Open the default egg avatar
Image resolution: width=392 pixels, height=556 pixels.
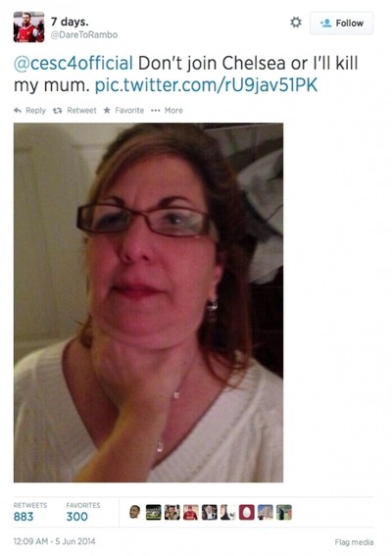coord(247,512)
